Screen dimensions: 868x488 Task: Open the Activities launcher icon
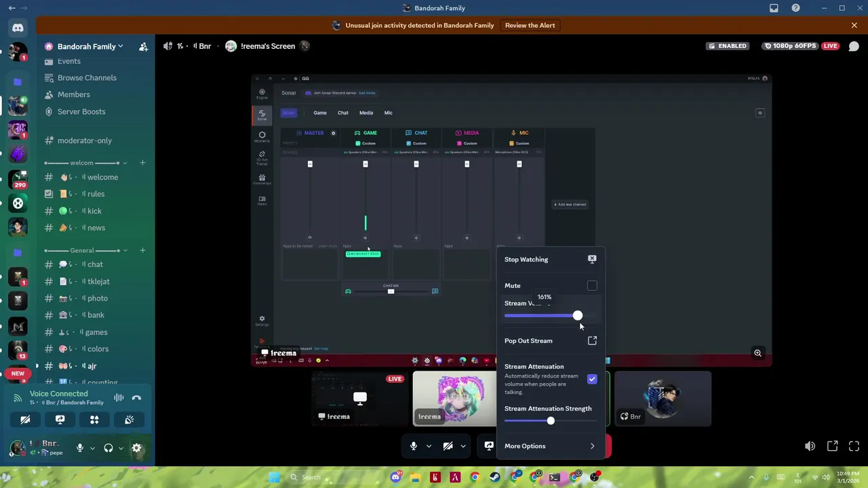[94, 420]
